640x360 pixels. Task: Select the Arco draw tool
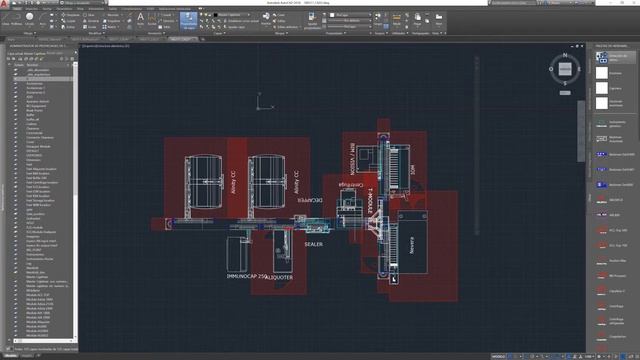[x=42, y=19]
